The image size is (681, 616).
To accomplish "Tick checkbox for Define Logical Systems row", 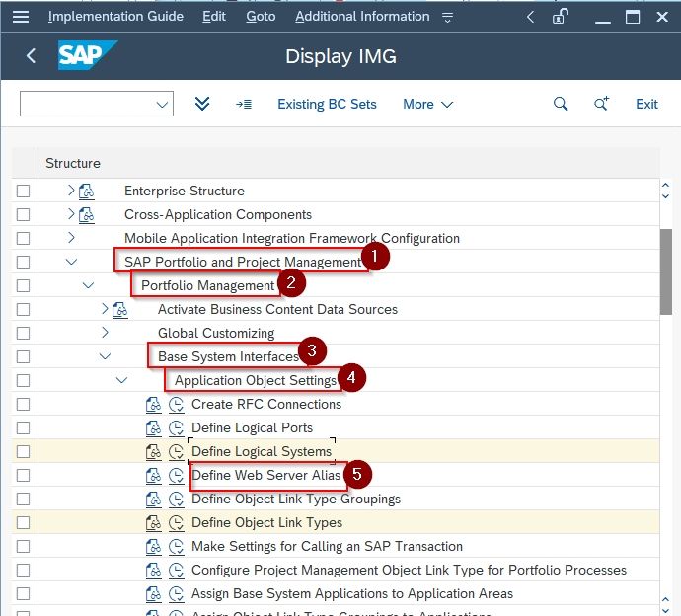I will tap(23, 452).
